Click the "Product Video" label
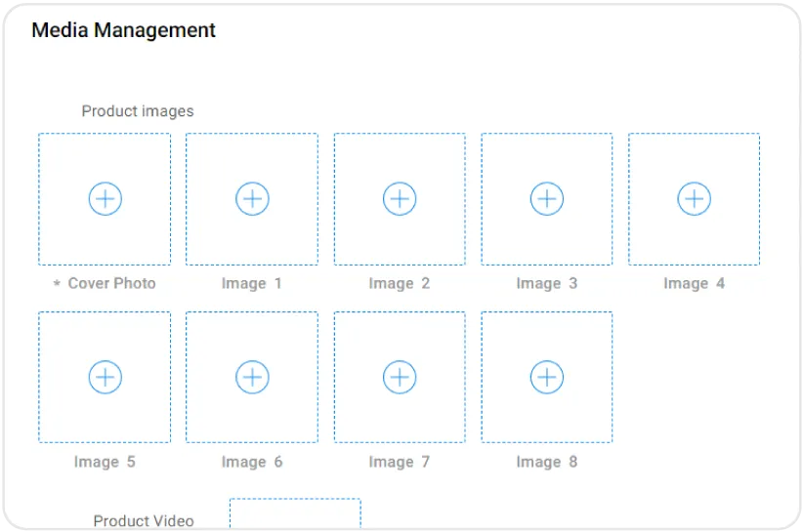803x532 pixels. (144, 520)
